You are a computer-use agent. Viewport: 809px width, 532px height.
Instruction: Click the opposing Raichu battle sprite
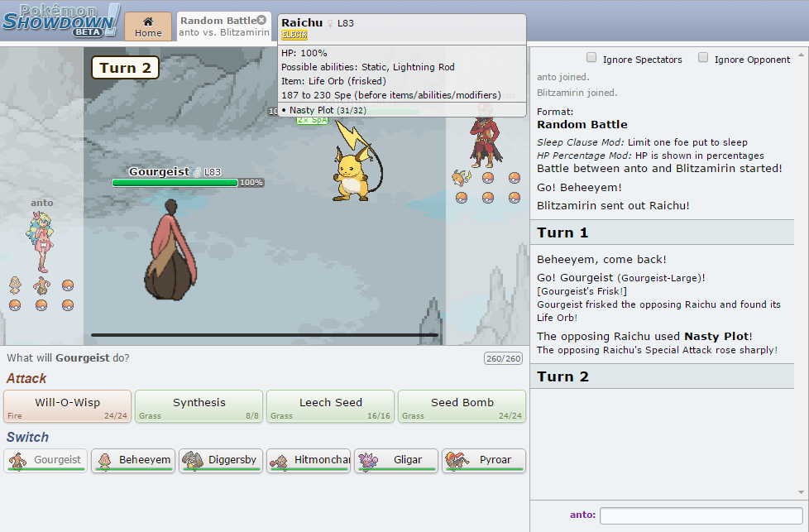(357, 161)
